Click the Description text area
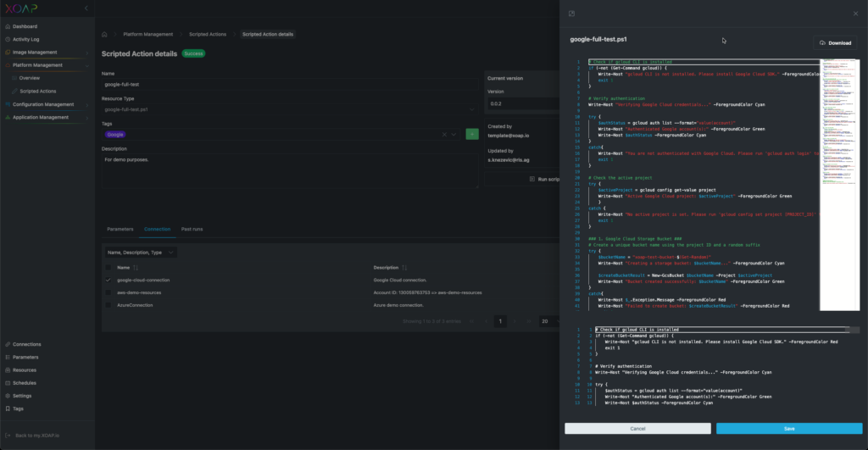This screenshot has height=450, width=868. click(290, 171)
